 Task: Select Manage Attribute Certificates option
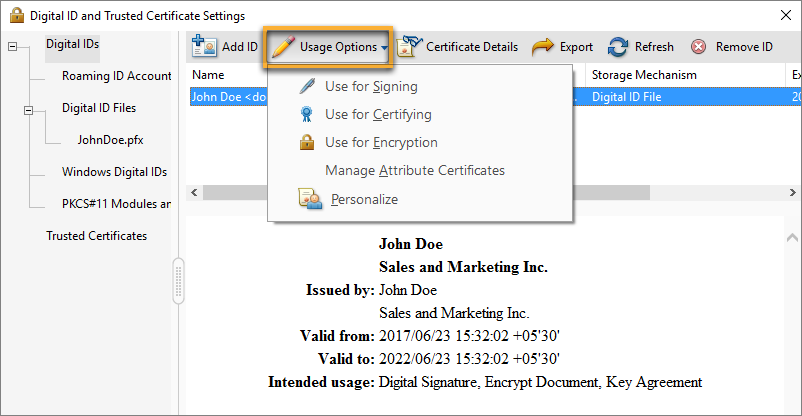pyautogui.click(x=414, y=171)
